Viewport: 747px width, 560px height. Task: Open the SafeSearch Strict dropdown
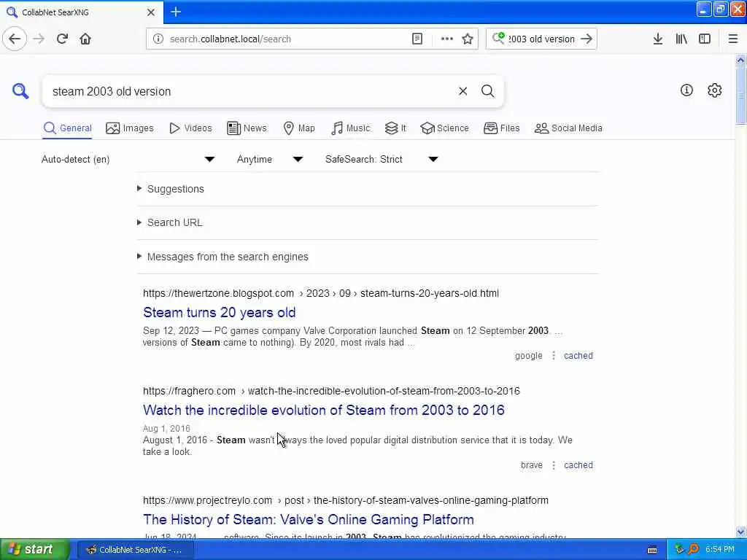pos(381,159)
